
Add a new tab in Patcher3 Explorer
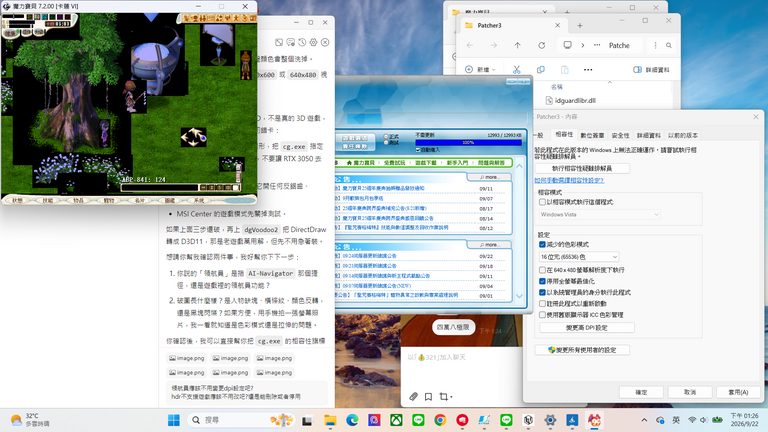coord(579,25)
